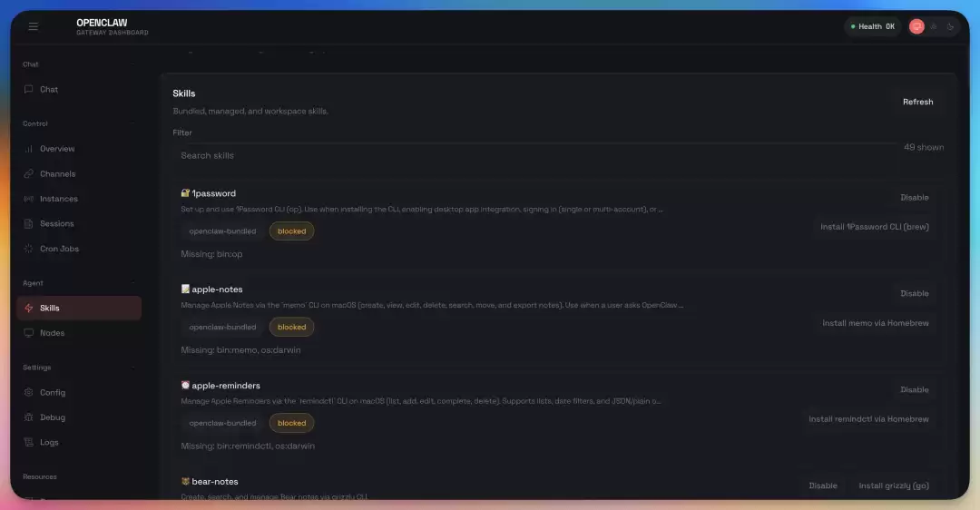Click openclaw-bundled tag under 1password
This screenshot has width=980, height=510.
[222, 231]
